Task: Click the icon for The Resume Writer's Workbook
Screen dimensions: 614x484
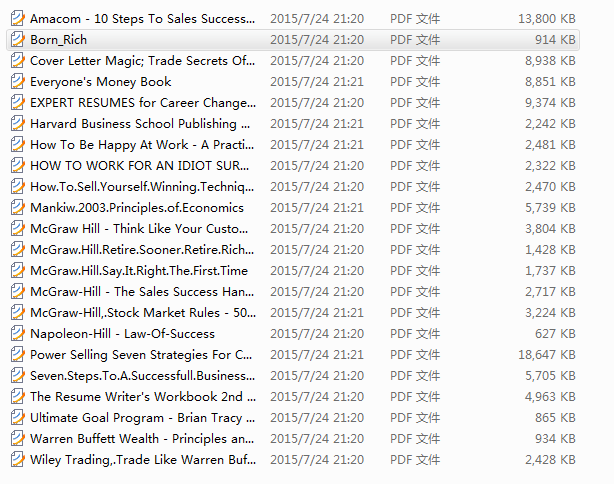Action: pos(17,397)
